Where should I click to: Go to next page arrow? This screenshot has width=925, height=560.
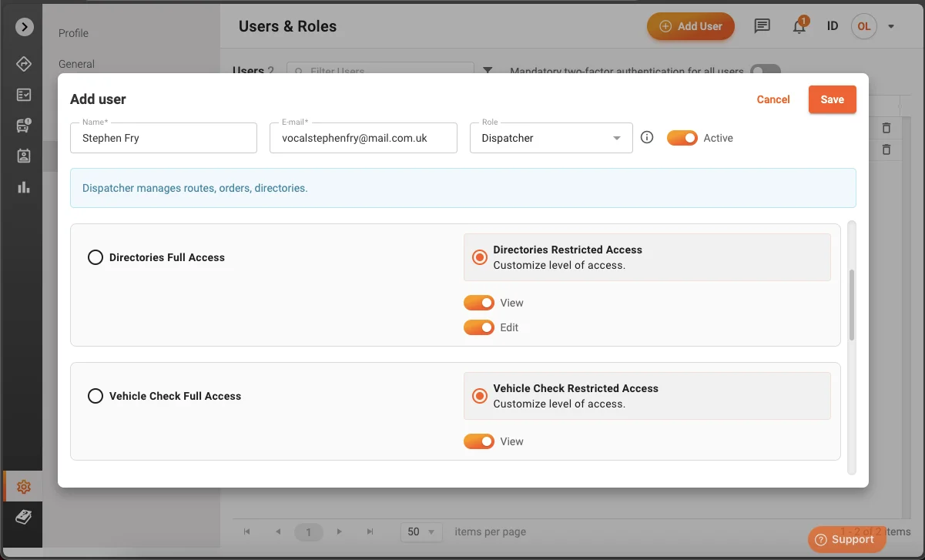coord(339,531)
